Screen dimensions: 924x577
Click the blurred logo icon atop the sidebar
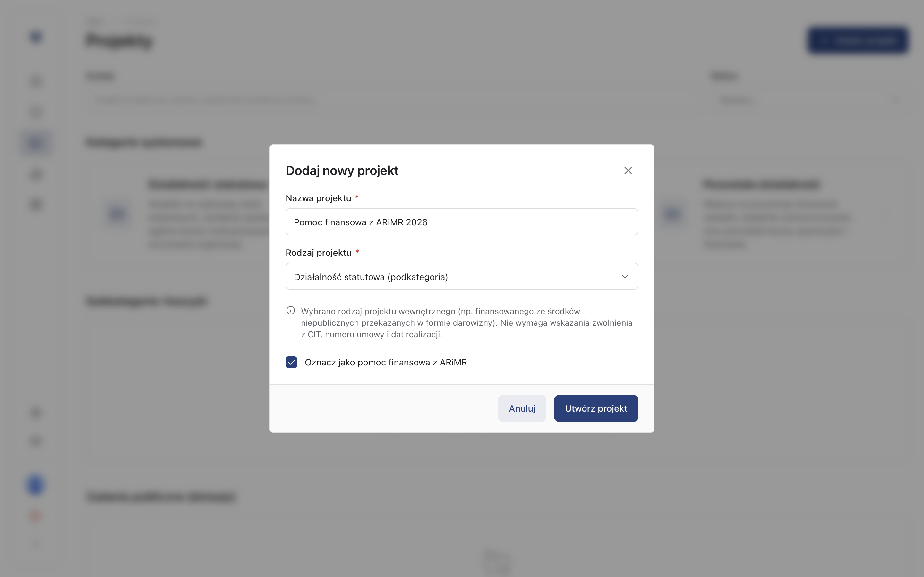[36, 37]
